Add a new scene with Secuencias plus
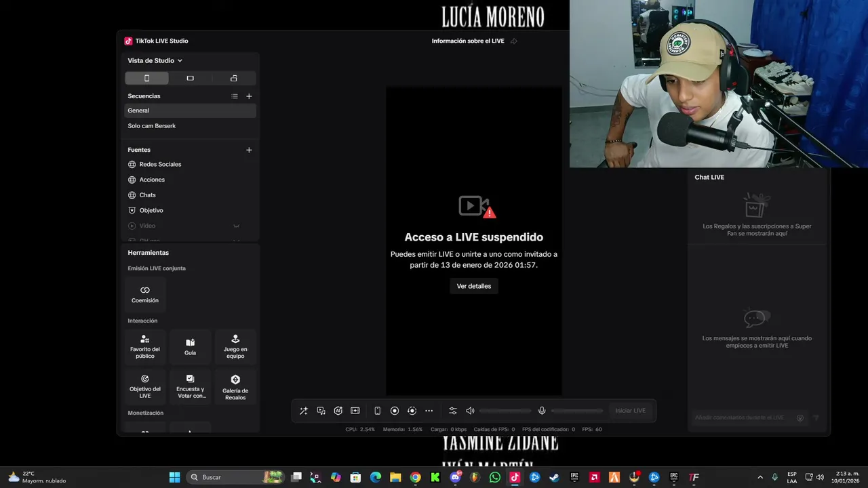This screenshot has height=488, width=868. pos(249,96)
